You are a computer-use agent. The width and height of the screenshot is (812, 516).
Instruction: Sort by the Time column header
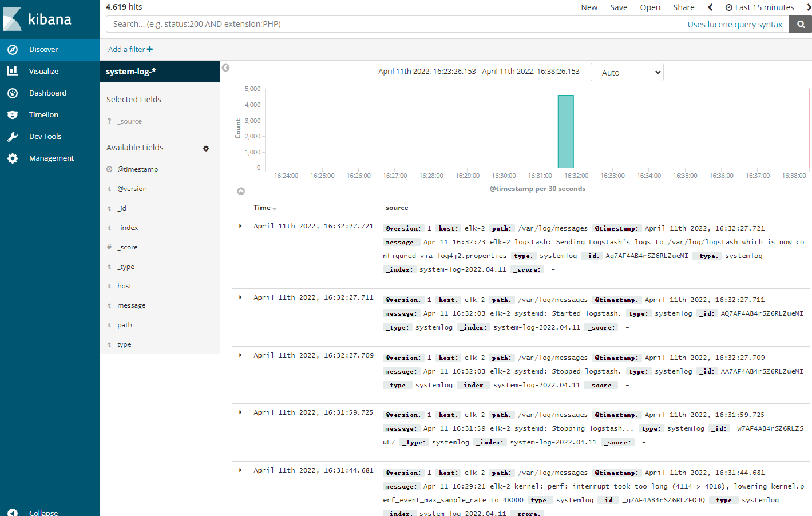(265, 208)
